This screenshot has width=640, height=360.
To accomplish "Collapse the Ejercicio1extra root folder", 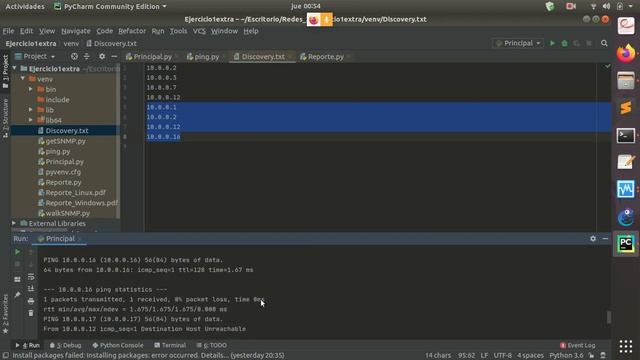I will (x=15, y=68).
